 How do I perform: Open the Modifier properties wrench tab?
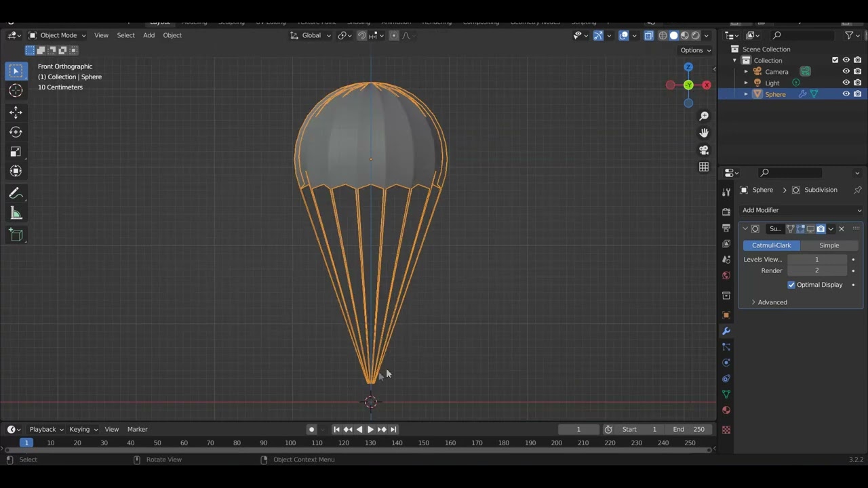click(726, 331)
